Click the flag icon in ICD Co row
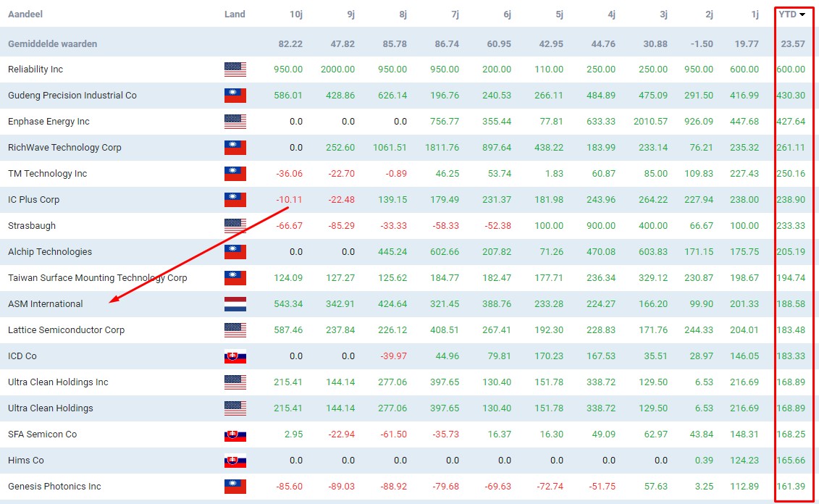 [235, 356]
